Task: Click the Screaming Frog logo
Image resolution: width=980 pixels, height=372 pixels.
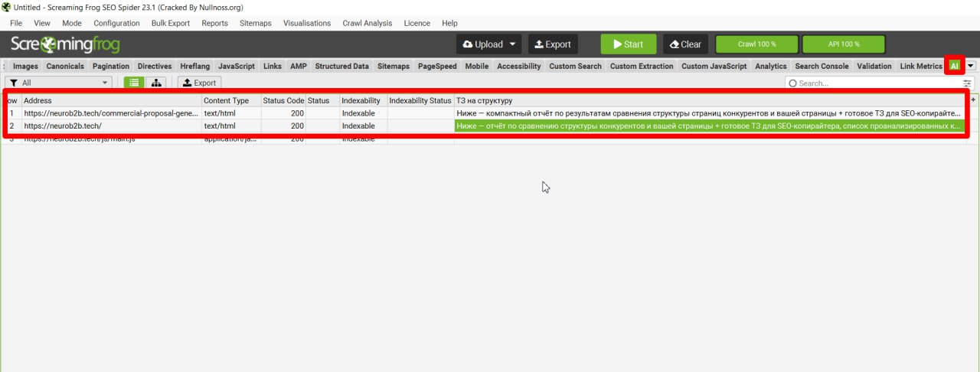Action: click(65, 44)
